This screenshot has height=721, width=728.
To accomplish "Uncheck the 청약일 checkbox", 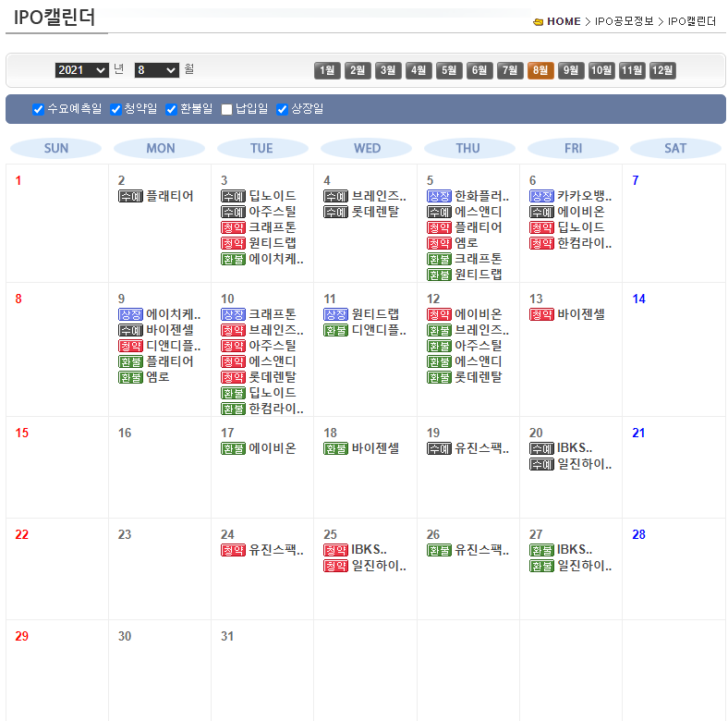I will click(115, 110).
